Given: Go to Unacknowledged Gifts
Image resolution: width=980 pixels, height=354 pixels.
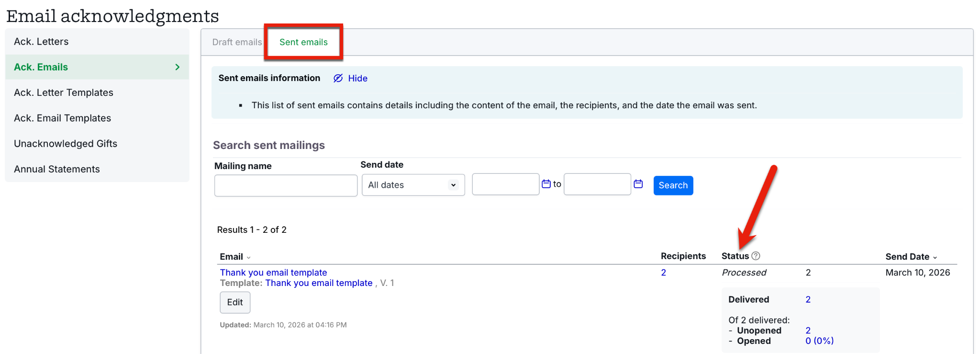Looking at the screenshot, I should 97,143.
